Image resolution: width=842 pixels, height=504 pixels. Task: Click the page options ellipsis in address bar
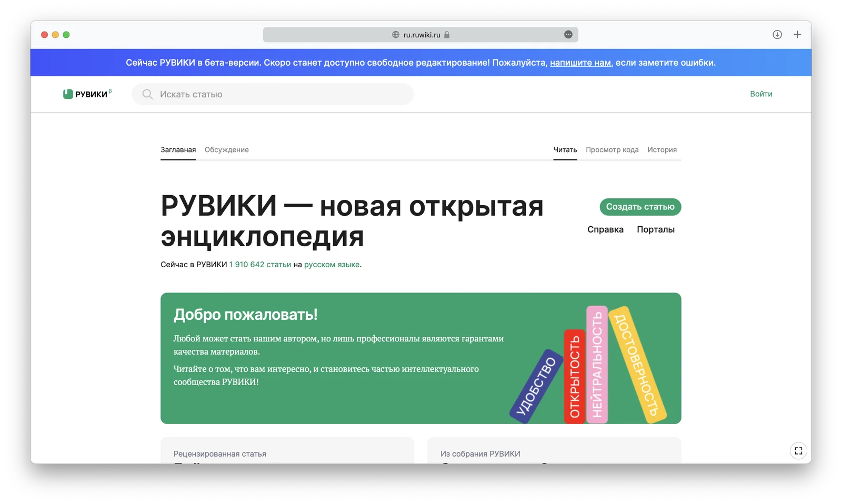pos(568,35)
